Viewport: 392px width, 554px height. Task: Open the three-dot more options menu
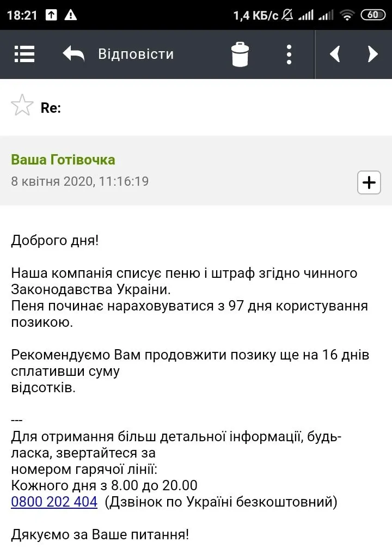pos(289,54)
